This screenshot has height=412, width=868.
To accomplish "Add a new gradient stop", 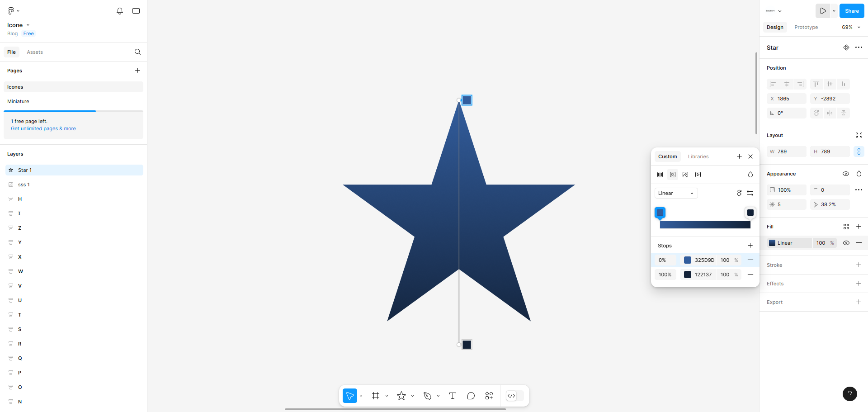I will (750, 246).
